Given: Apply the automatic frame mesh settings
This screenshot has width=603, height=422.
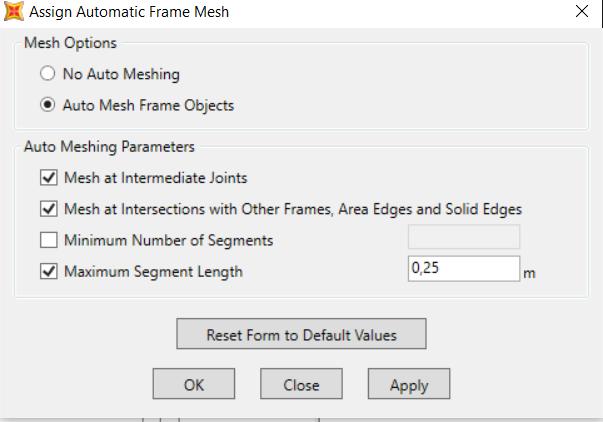Looking at the screenshot, I should (x=409, y=384).
